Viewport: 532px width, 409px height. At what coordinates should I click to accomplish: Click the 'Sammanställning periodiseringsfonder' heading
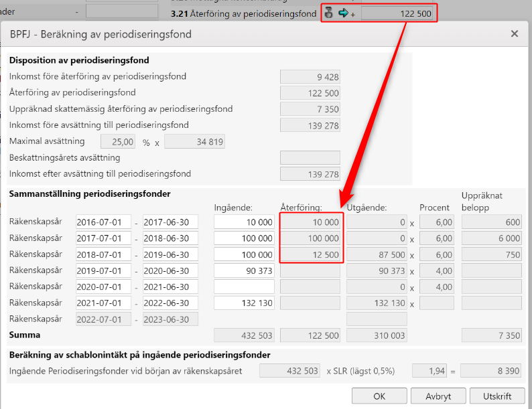[90, 194]
